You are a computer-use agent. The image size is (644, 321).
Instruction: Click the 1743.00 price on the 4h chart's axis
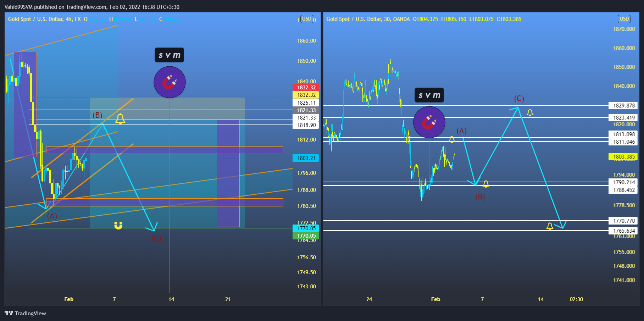point(306,287)
